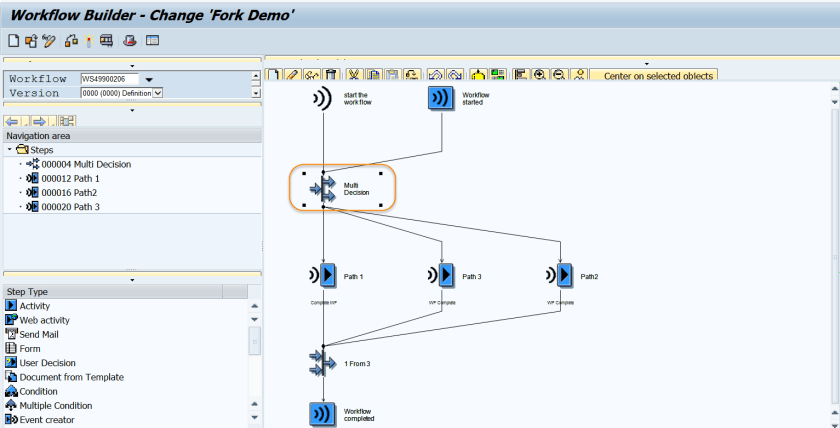840x428 pixels.
Task: Click the tree hierarchy icon beside navigation arrows
Action: 67,121
